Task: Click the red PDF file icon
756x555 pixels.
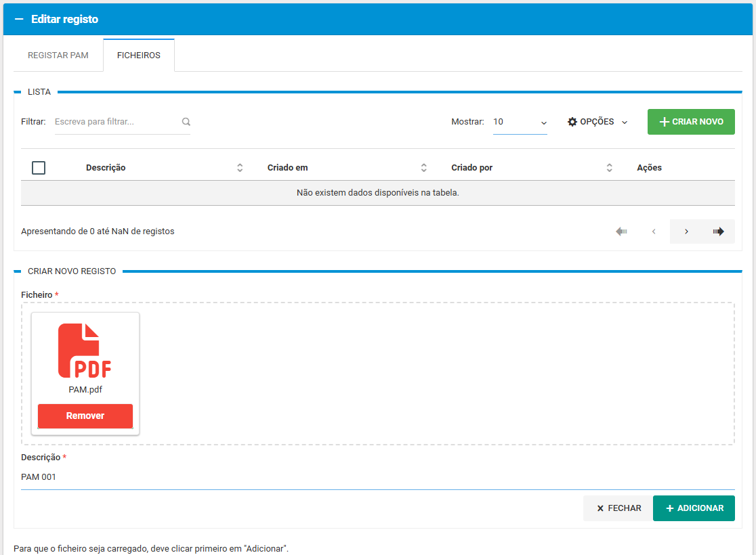Action: [x=85, y=351]
